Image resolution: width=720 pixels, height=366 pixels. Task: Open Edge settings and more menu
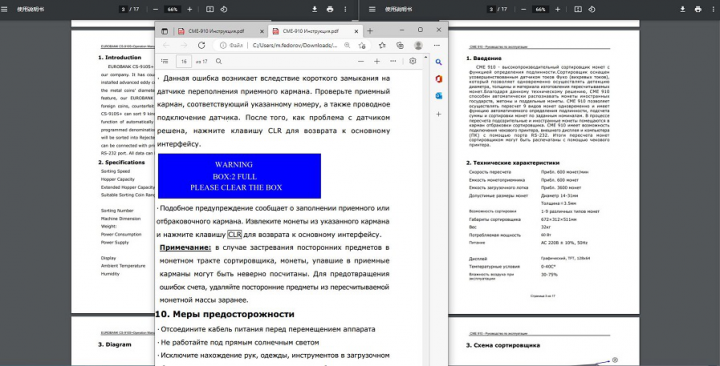tap(437, 45)
